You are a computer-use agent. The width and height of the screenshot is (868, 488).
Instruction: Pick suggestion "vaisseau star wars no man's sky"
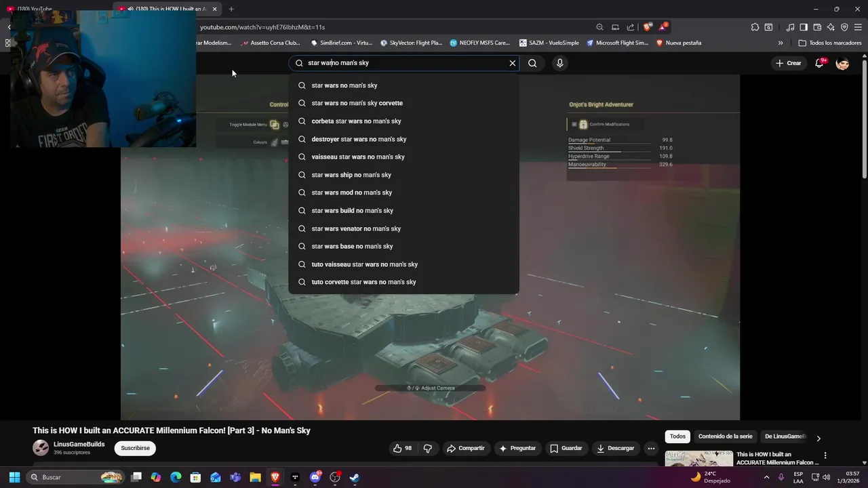click(403, 157)
